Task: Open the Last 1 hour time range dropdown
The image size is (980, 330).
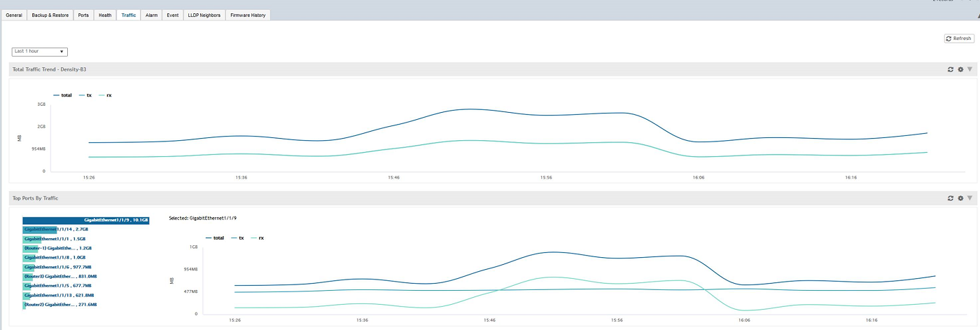Action: click(x=39, y=51)
